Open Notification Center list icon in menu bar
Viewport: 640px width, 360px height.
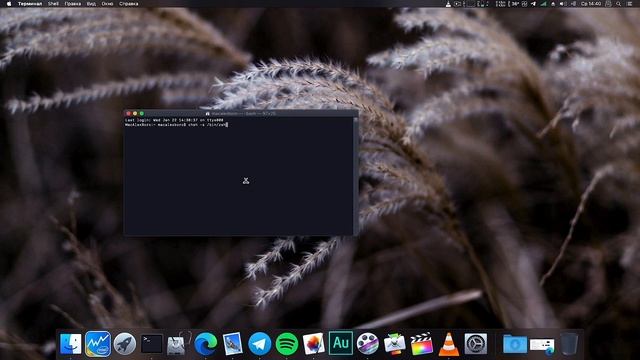click(630, 4)
